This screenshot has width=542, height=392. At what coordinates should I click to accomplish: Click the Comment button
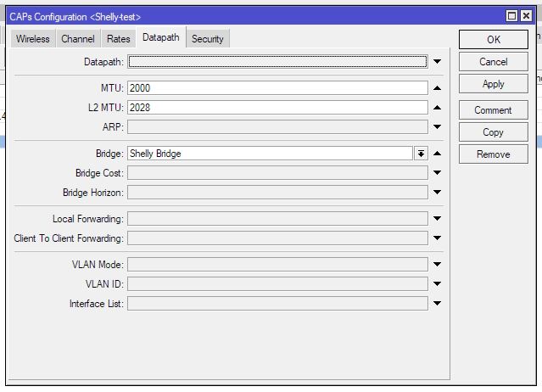click(x=493, y=110)
